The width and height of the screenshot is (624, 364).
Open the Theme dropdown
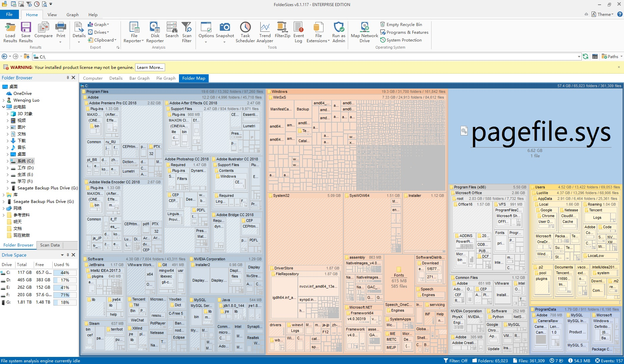(602, 14)
